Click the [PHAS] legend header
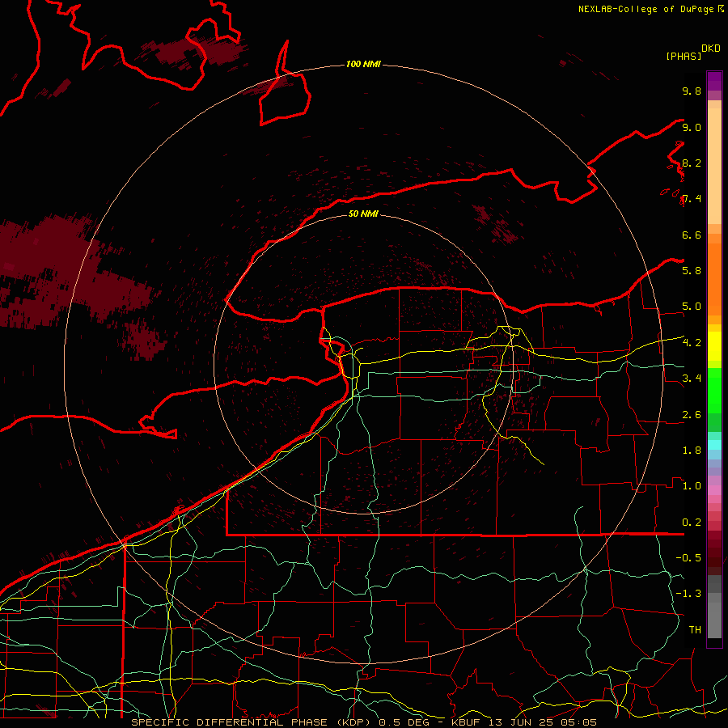 [684, 56]
